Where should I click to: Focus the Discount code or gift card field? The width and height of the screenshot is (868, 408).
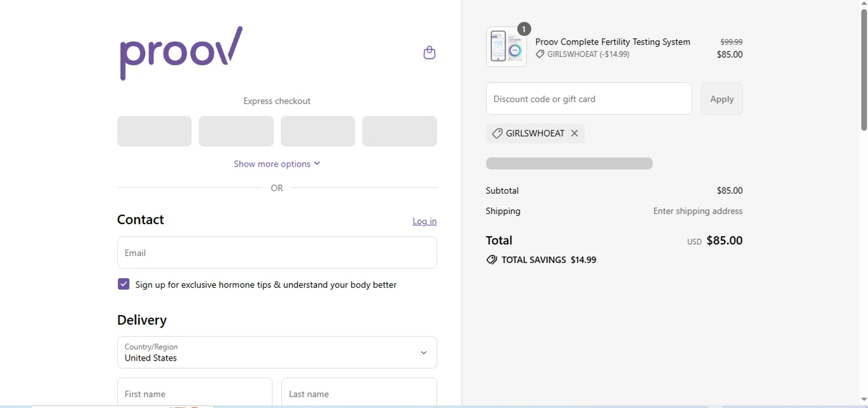click(x=589, y=99)
